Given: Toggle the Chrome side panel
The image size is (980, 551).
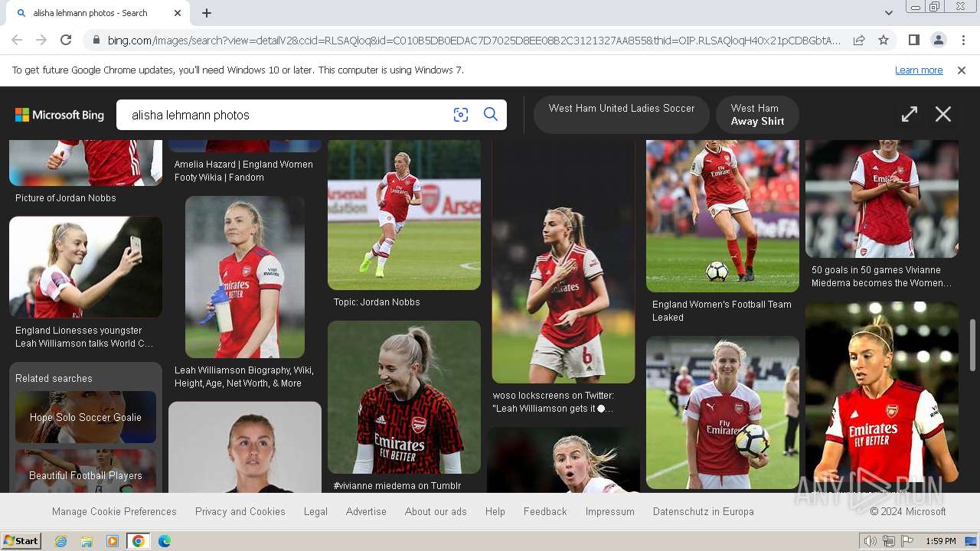Looking at the screenshot, I should pos(913,40).
